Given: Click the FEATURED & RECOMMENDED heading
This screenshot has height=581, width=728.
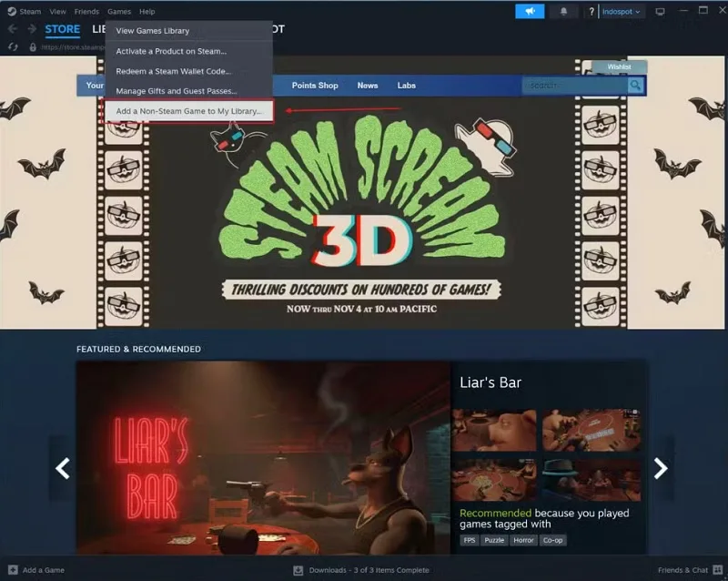Looking at the screenshot, I should [139, 349].
